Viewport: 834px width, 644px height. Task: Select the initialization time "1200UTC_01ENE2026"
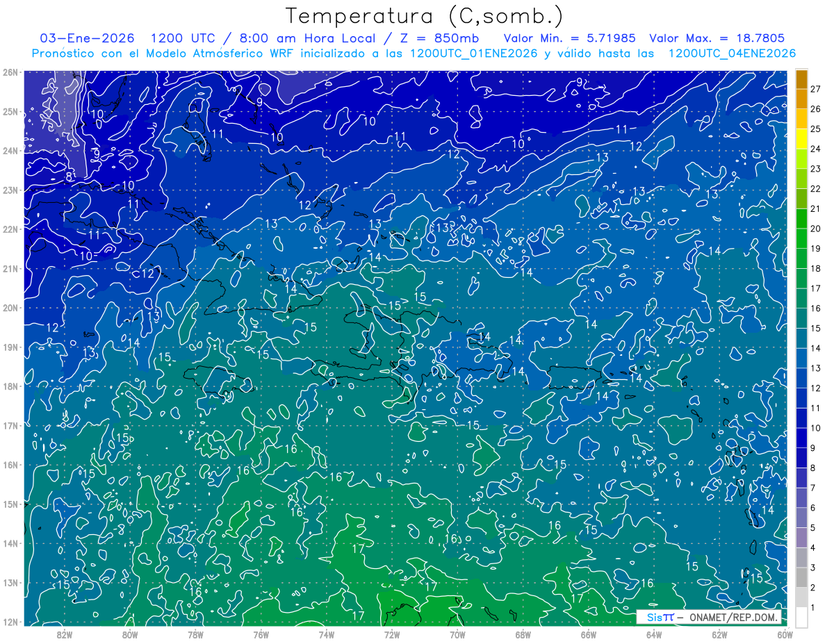[474, 53]
